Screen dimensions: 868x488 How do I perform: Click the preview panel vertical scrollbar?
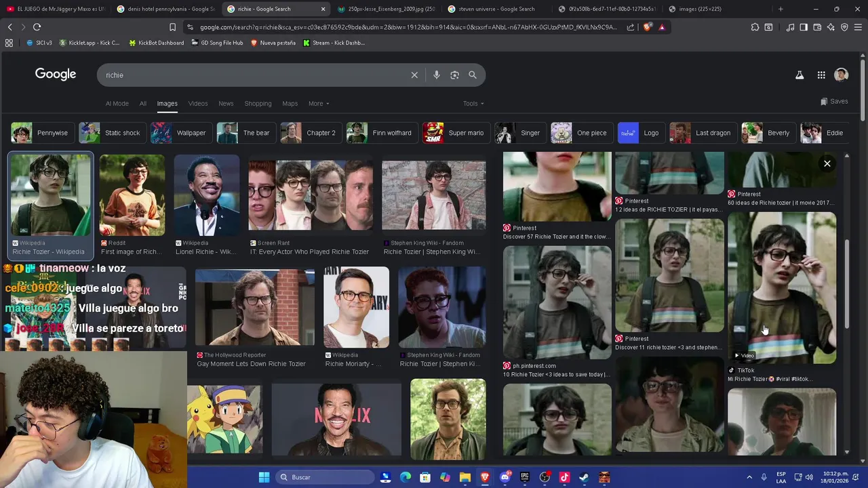846,285
